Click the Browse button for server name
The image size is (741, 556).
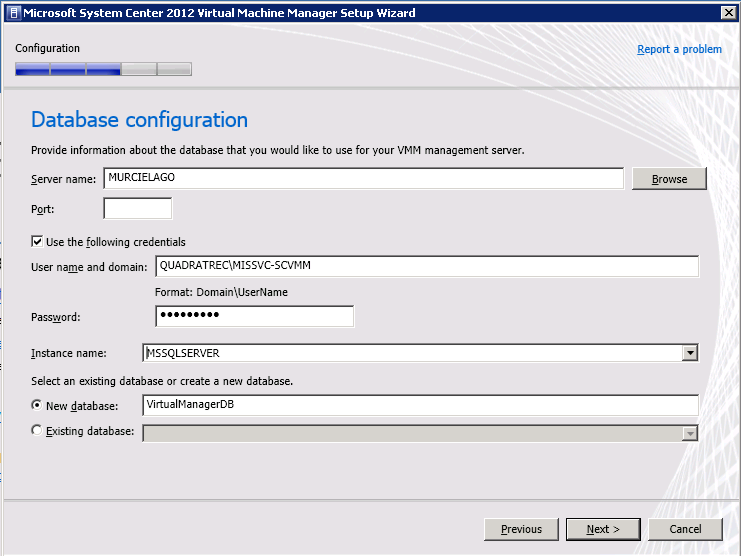pyautogui.click(x=669, y=179)
